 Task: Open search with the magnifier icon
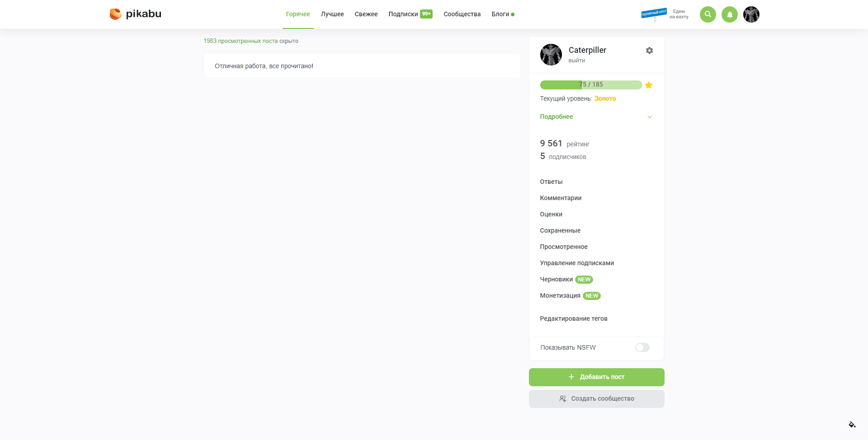[708, 14]
